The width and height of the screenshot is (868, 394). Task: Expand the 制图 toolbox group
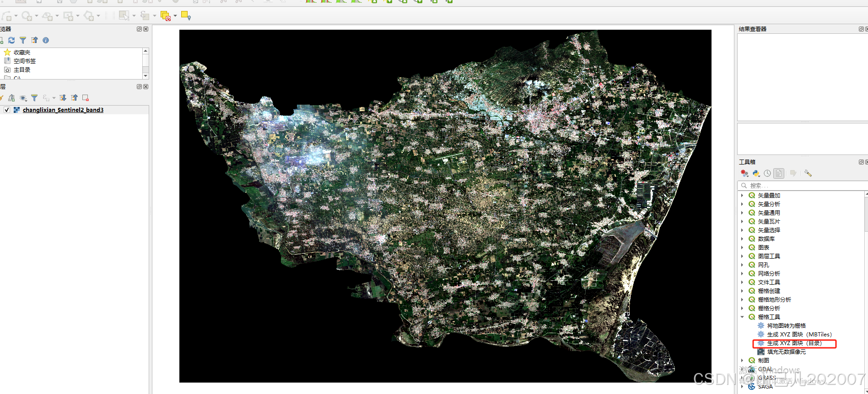coord(742,360)
